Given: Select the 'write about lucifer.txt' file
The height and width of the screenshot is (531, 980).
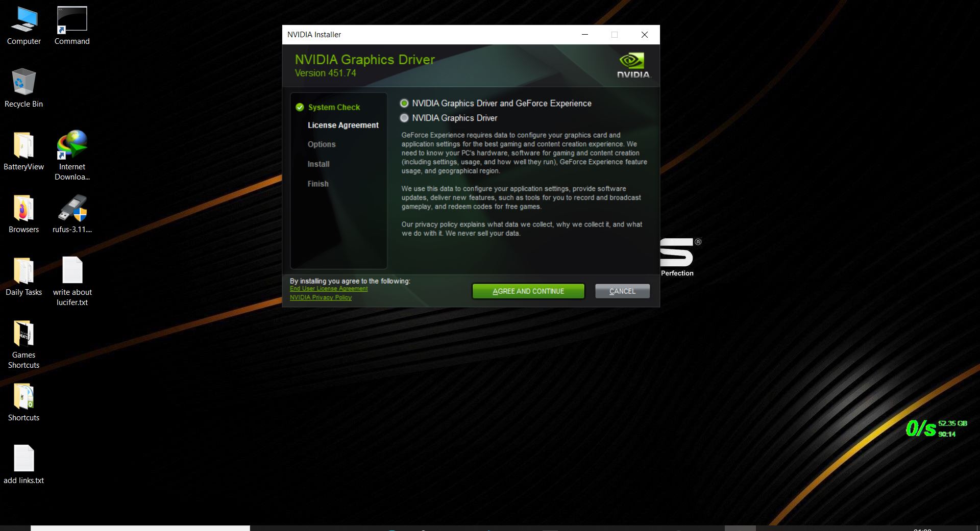Looking at the screenshot, I should point(72,281).
